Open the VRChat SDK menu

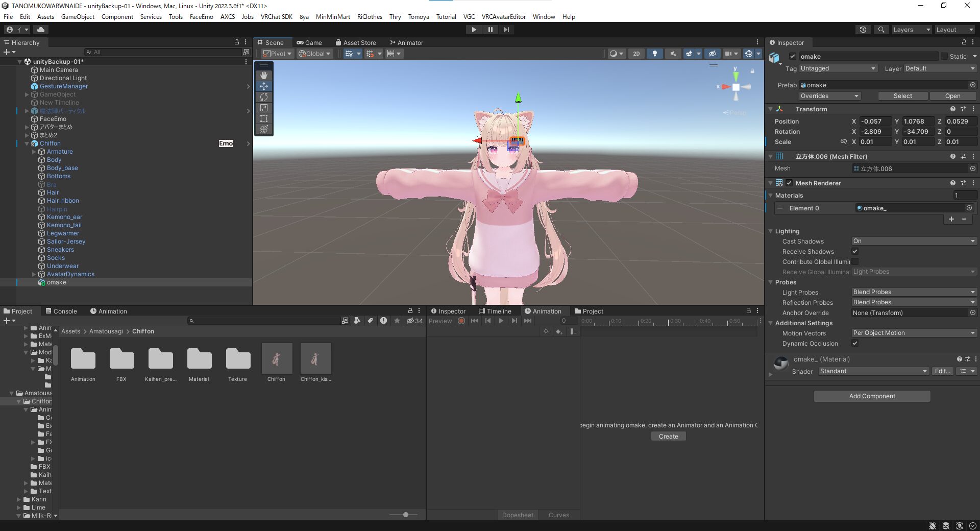coord(276,17)
